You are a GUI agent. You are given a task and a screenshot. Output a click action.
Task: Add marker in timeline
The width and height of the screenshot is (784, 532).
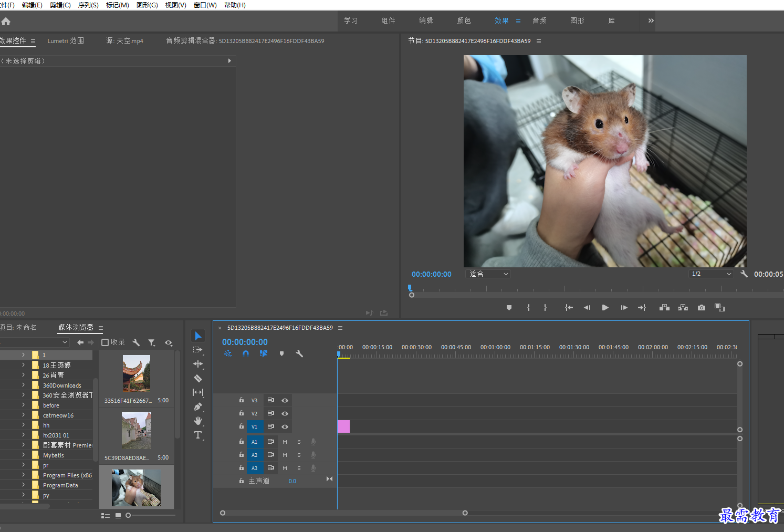coord(281,354)
